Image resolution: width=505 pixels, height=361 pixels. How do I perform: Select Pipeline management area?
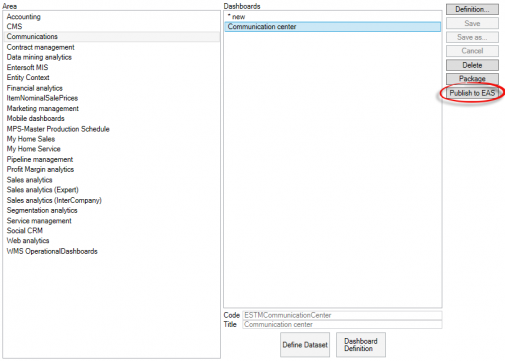pos(112,159)
